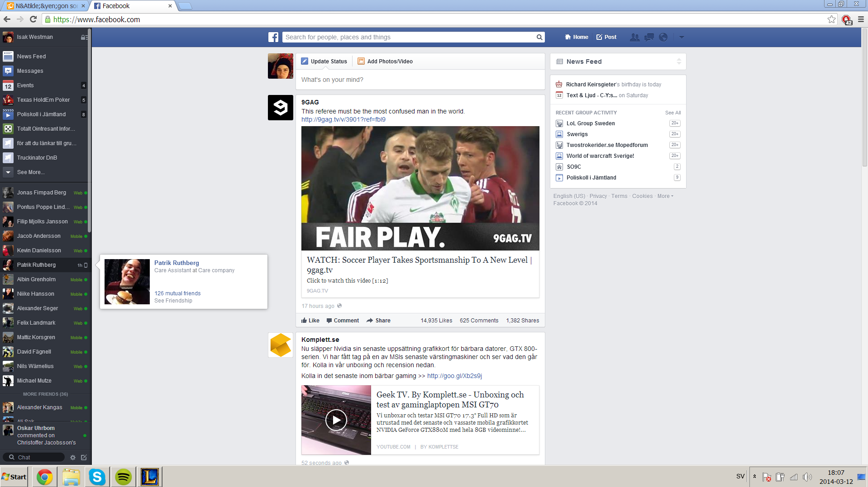Viewport: 868px width, 487px height.
Task: Comment on the 9GAG post
Action: (x=343, y=321)
